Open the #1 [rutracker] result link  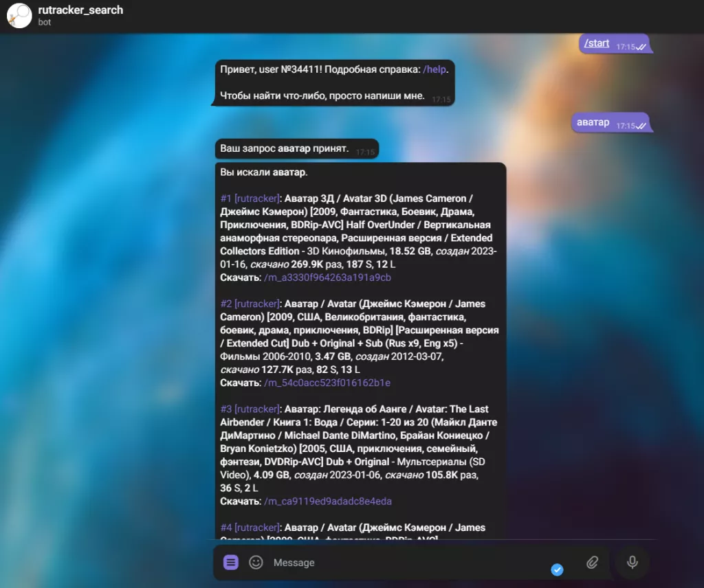(250, 199)
